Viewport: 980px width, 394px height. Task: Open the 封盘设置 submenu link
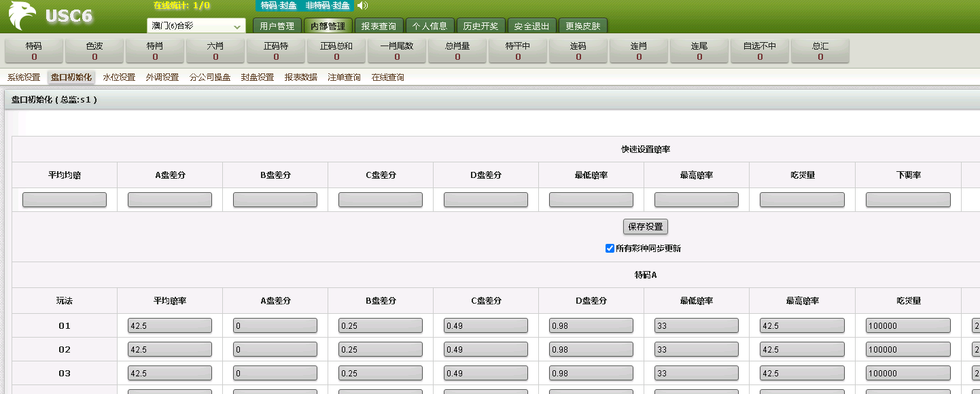(258, 77)
